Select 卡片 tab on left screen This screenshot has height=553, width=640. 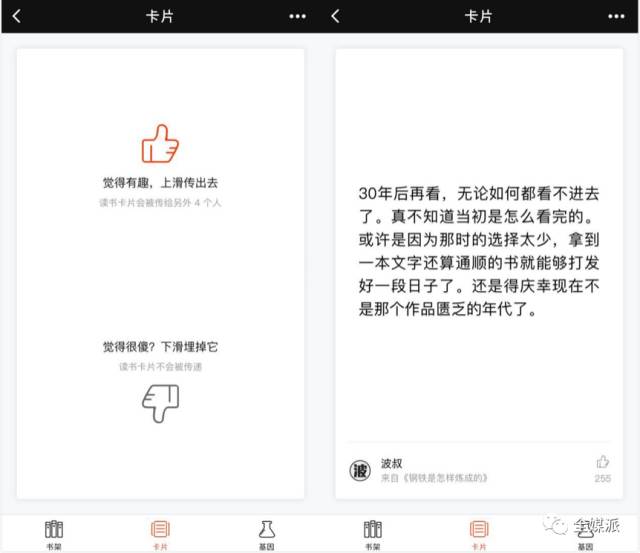(160, 533)
